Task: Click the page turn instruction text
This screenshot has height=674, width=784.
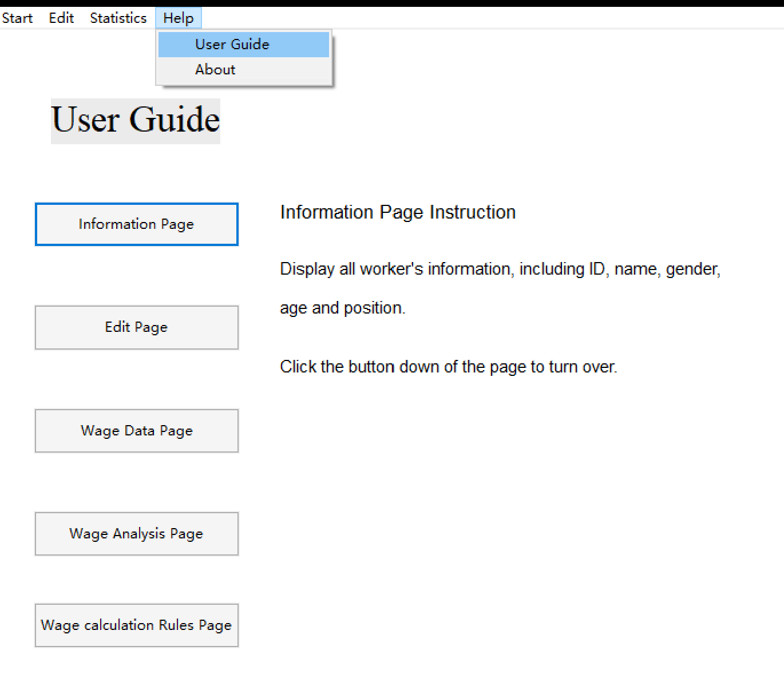Action: click(x=448, y=366)
